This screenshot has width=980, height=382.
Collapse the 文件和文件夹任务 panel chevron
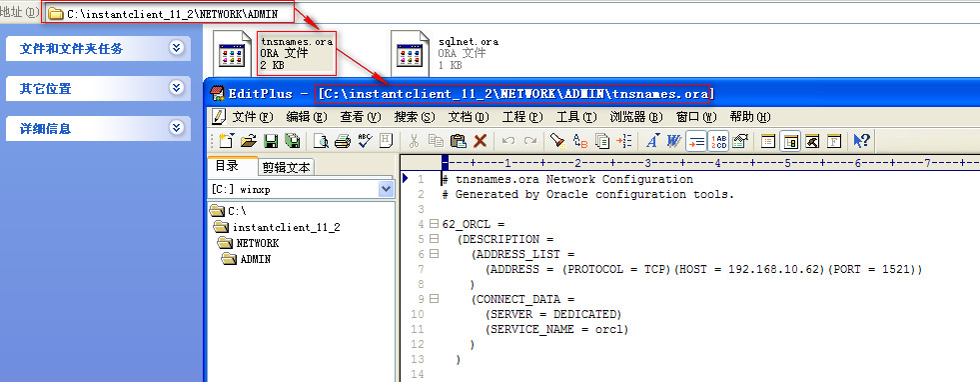pos(177,48)
